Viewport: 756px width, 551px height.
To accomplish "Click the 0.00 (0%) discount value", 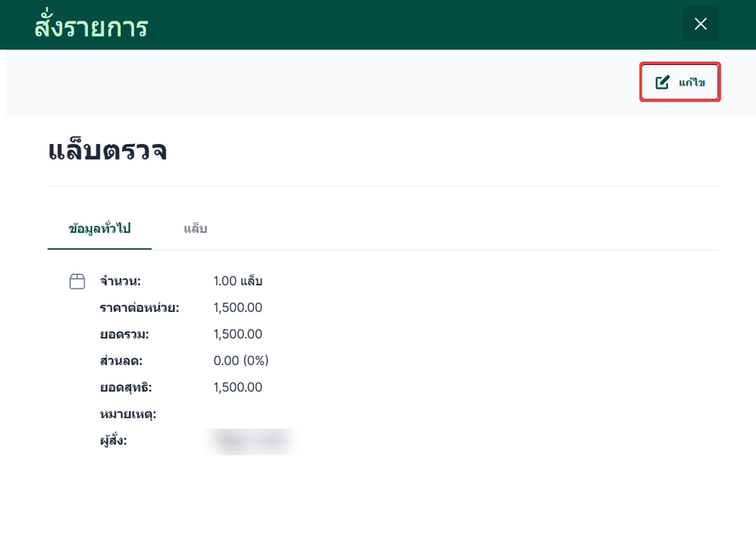I will pyautogui.click(x=241, y=361).
